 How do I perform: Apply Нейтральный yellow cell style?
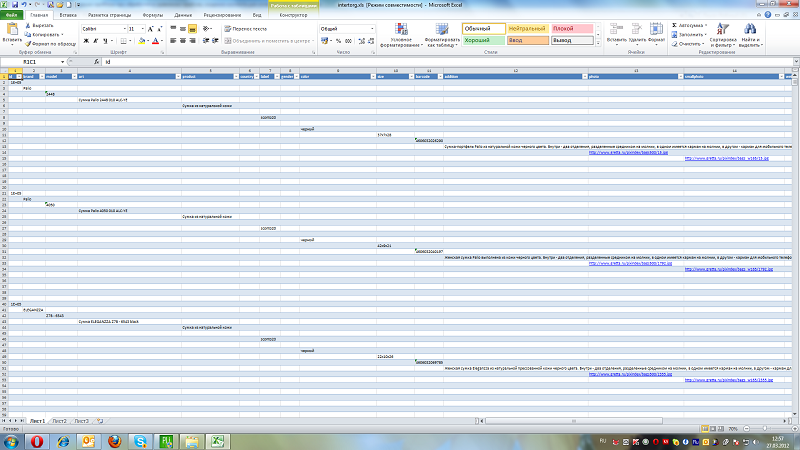pos(528,29)
